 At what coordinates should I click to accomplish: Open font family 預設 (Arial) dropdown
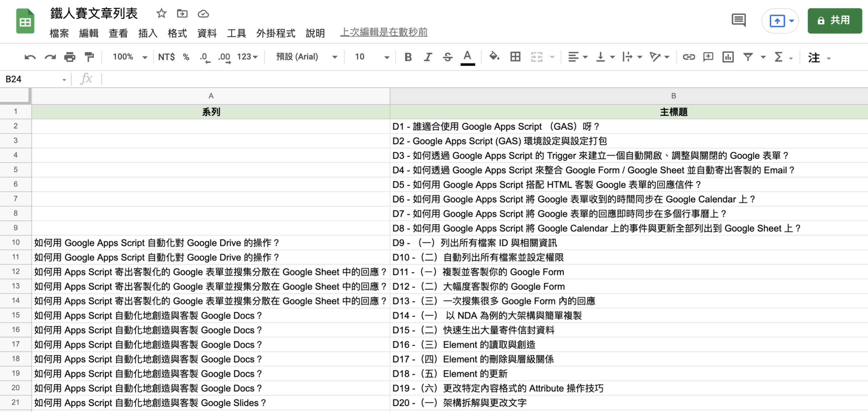[x=307, y=57]
